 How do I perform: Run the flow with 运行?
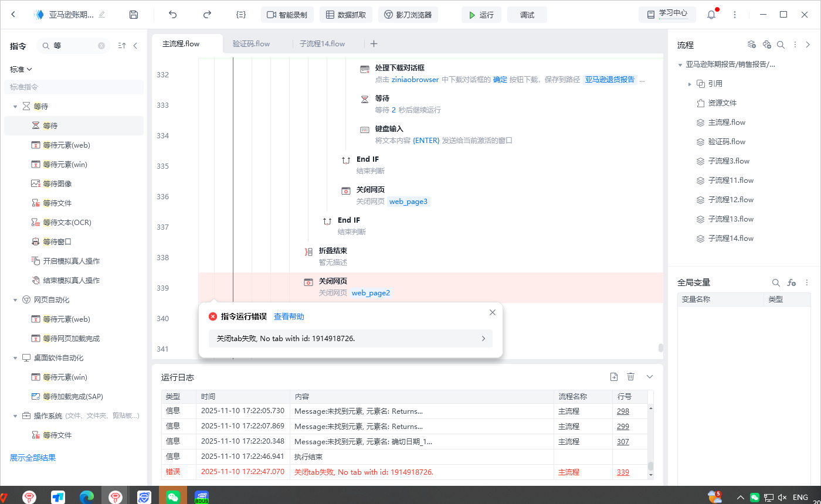(481, 15)
